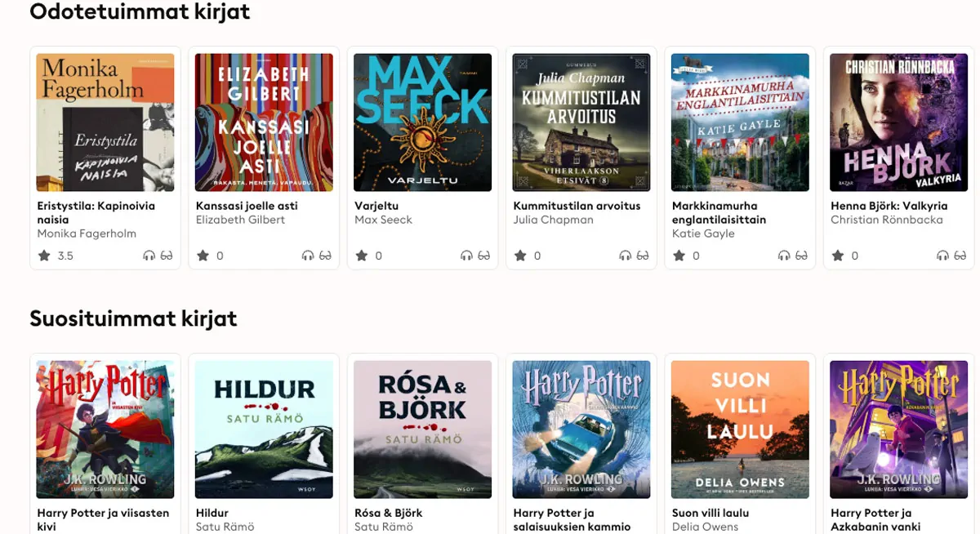This screenshot has height=534, width=980.
Task: Click the Odotetuimmat kirjat section heading
Action: [x=139, y=12]
